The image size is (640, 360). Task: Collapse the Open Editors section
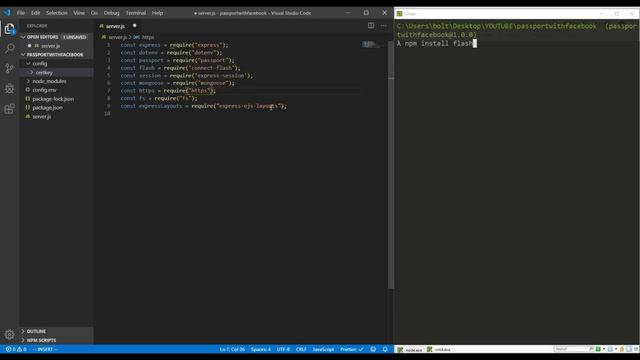42,37
